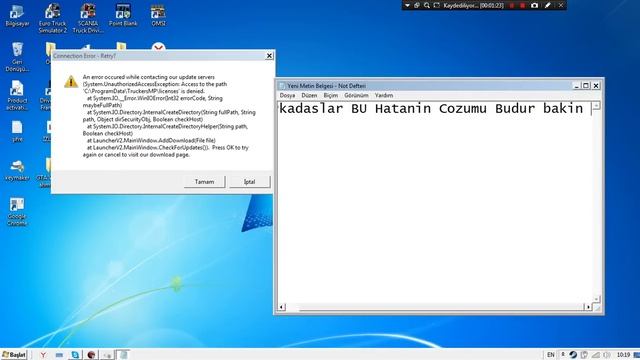Open Yardım menu in Not Defteri
Viewport: 640px width, 360px height.
[384, 95]
